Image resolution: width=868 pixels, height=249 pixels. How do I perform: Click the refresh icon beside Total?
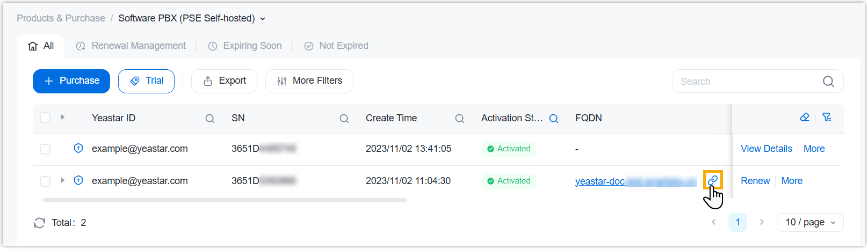39,223
